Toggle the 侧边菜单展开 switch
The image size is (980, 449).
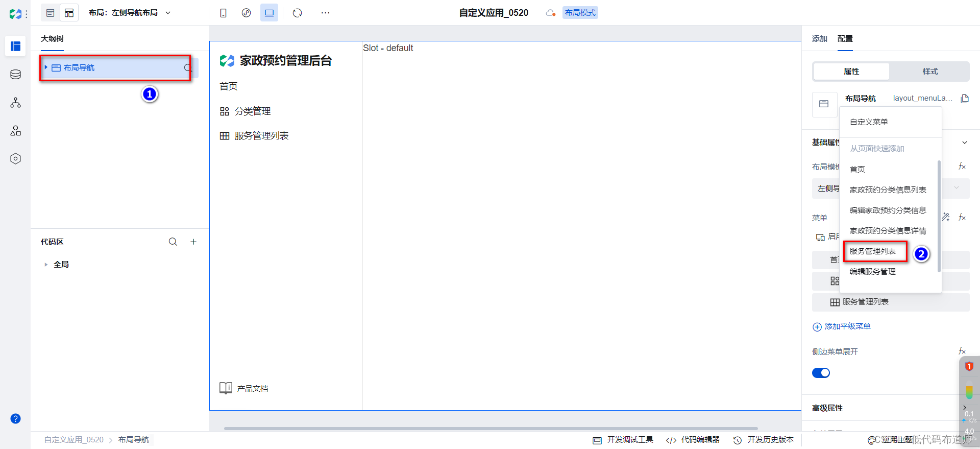point(821,373)
